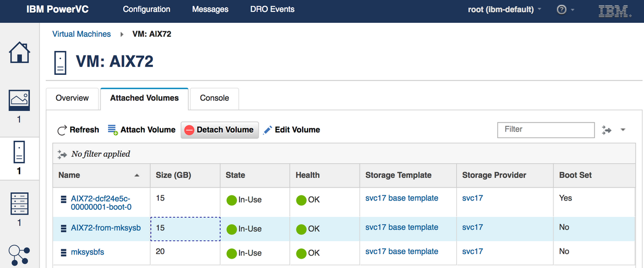Image resolution: width=644 pixels, height=268 pixels.
Task: Click the Health column header
Action: [325, 175]
